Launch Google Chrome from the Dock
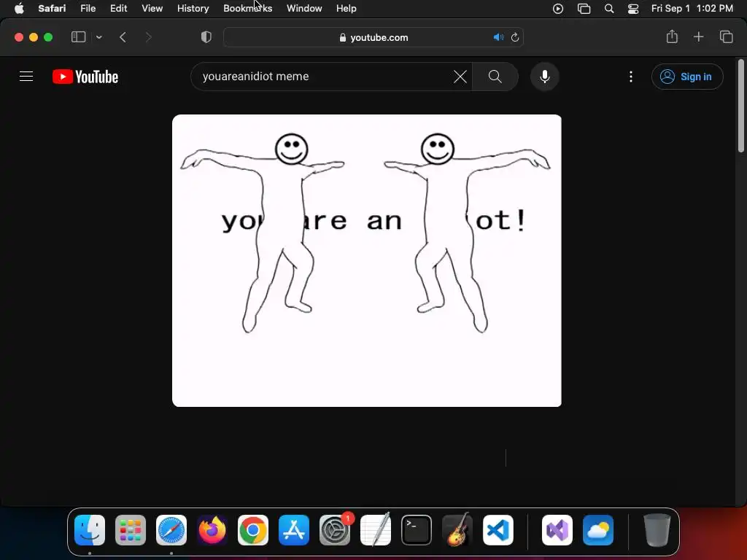This screenshot has height=560, width=747. coord(253,530)
